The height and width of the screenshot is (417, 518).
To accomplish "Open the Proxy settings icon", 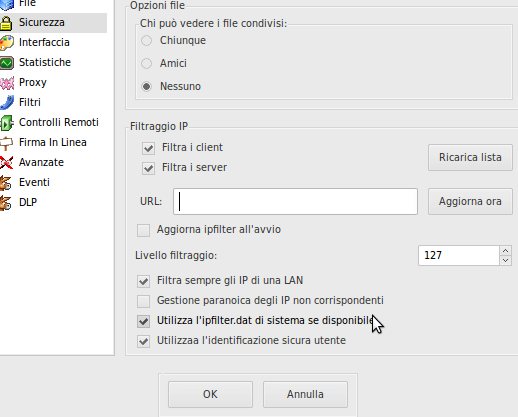I will coord(6,83).
